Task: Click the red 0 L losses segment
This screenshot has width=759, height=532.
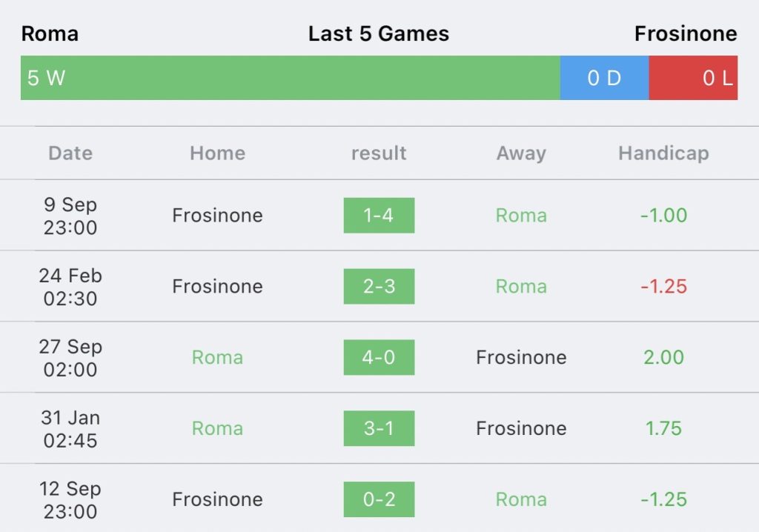Action: pos(693,78)
